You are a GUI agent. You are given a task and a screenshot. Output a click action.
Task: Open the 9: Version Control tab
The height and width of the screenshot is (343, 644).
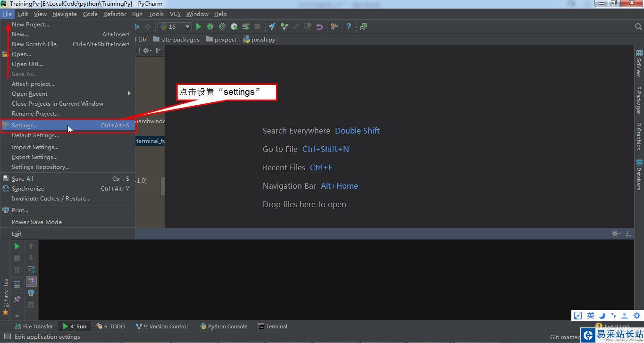pos(162,326)
